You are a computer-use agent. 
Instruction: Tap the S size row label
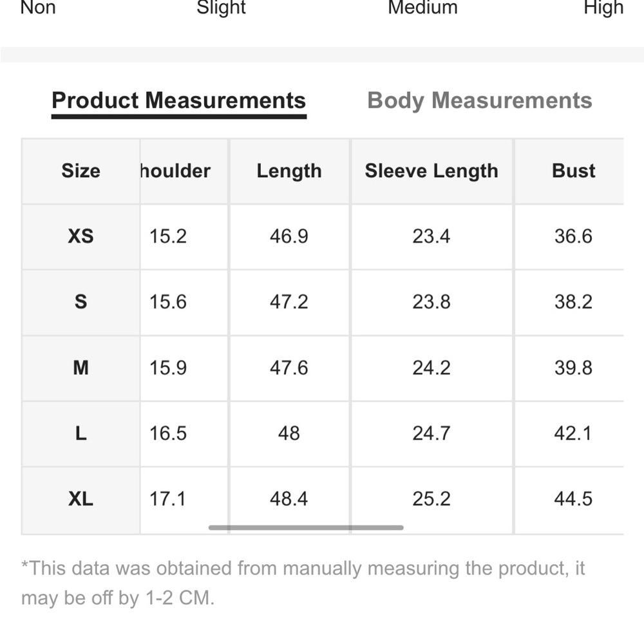(x=80, y=302)
